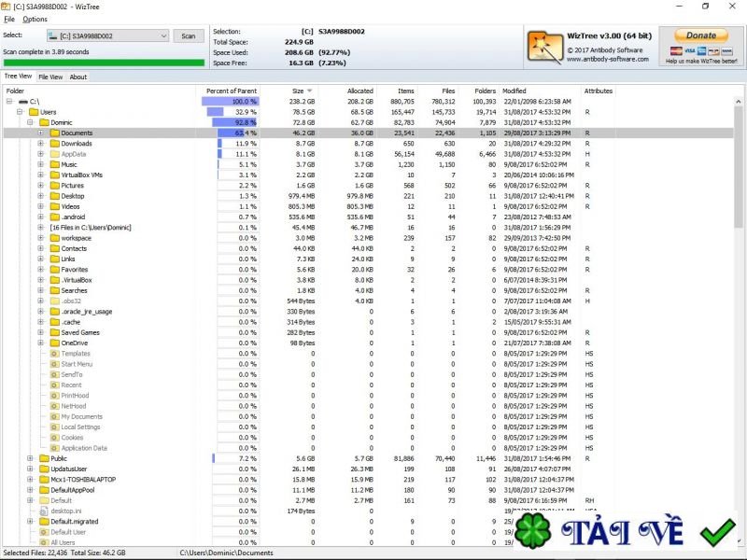Select the .oracle_jre_usage folder row

click(x=368, y=312)
